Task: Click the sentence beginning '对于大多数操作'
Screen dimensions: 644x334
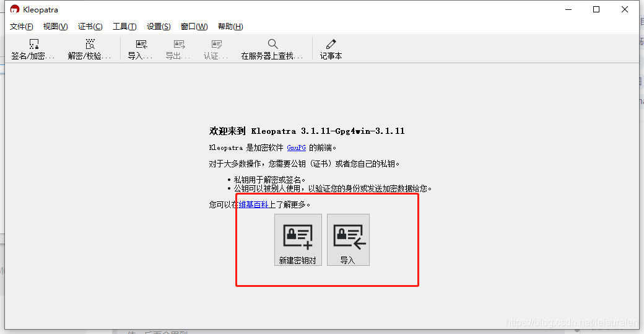Action: coord(304,164)
